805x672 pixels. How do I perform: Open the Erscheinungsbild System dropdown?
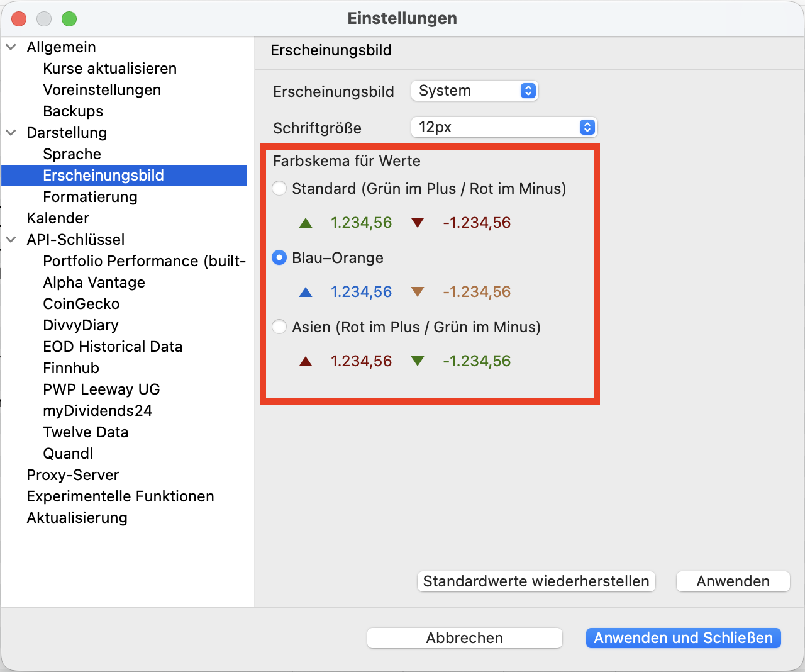pos(474,91)
